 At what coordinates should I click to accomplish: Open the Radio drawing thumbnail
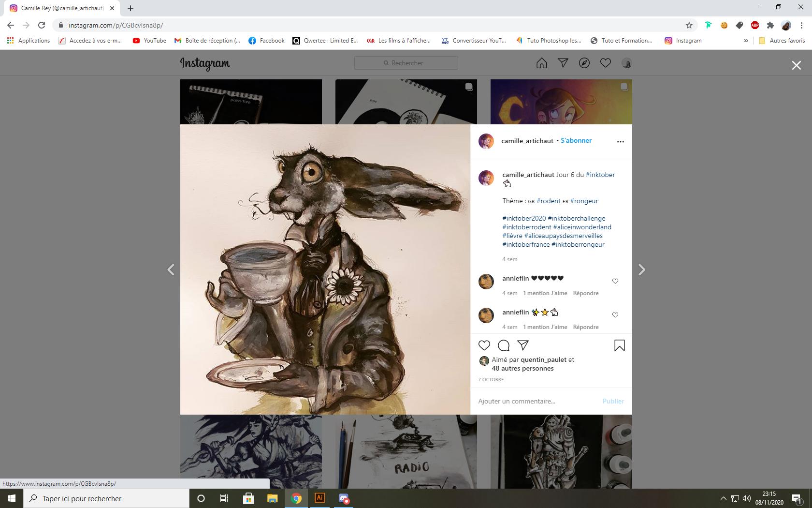click(406, 451)
